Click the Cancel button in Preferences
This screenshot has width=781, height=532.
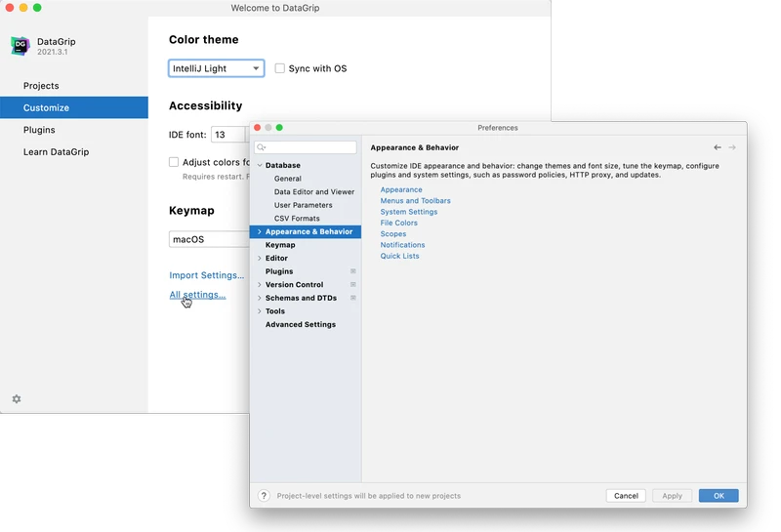pyautogui.click(x=626, y=496)
